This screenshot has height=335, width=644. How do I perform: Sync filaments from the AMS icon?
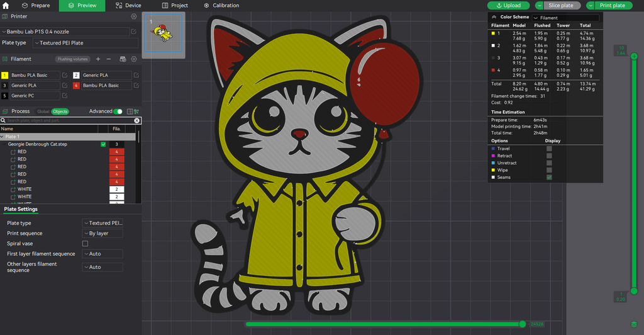pos(123,59)
